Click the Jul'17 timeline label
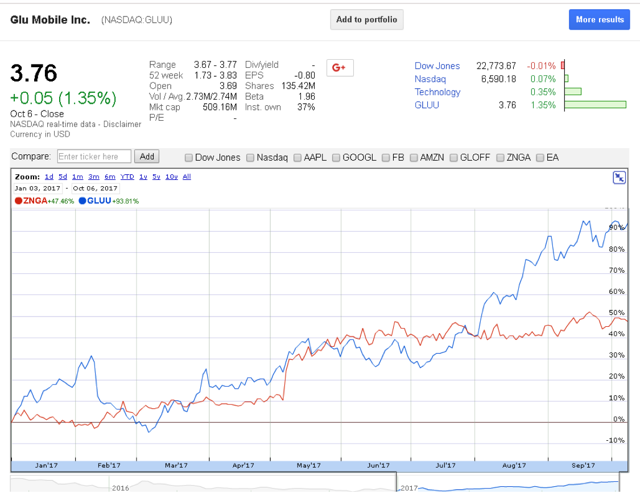Image resolution: width=640 pixels, height=492 pixels. pos(445,465)
